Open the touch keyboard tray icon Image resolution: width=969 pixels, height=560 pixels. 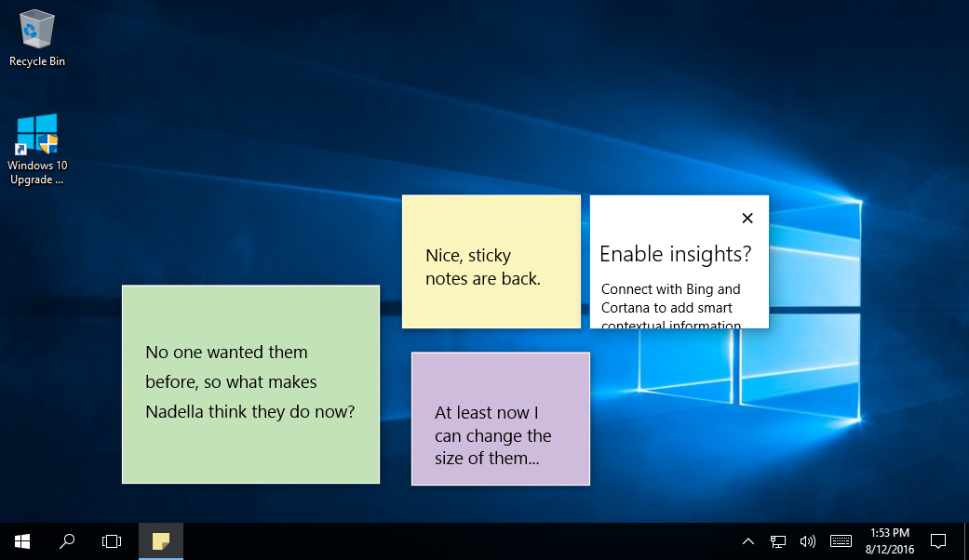841,541
